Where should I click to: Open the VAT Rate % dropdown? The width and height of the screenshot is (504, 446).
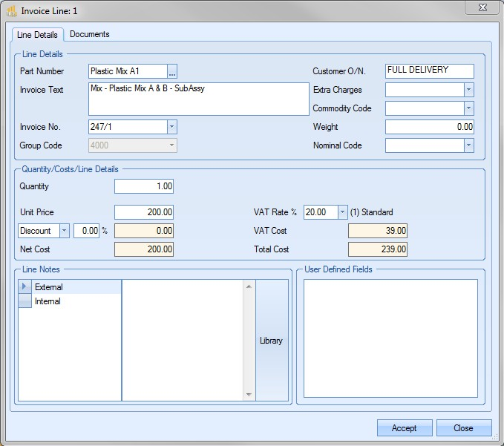pyautogui.click(x=342, y=212)
